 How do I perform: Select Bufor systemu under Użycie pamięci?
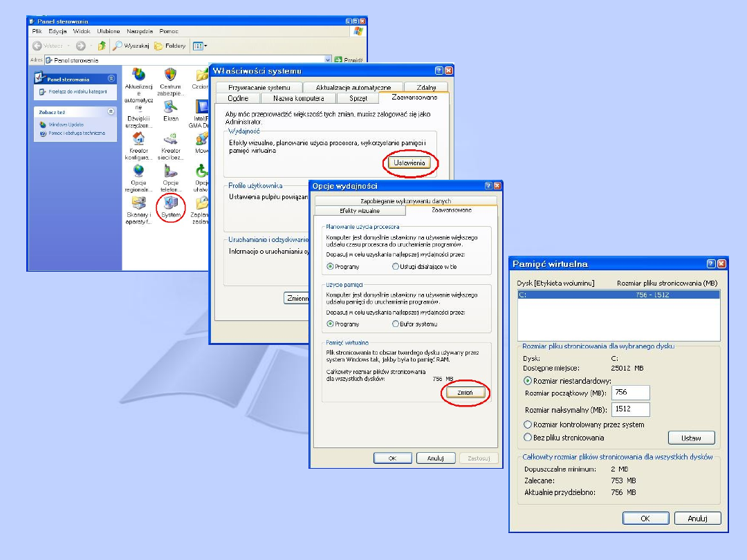click(396, 324)
